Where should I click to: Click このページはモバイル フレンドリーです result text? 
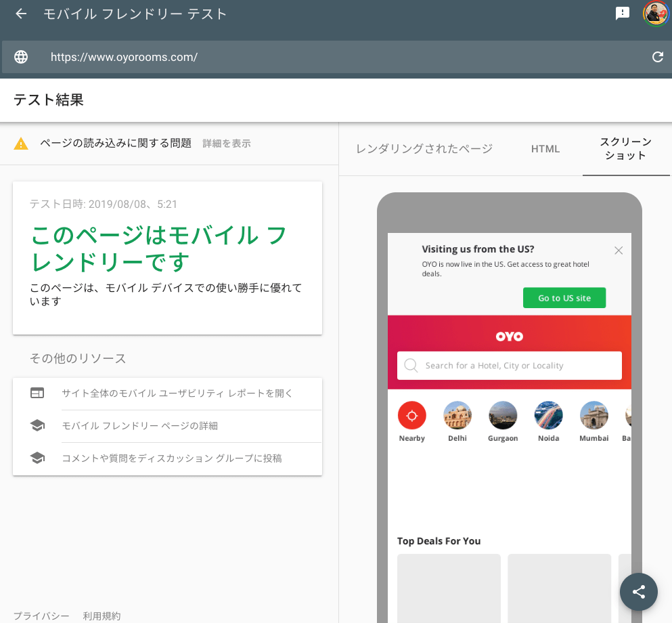[158, 249]
